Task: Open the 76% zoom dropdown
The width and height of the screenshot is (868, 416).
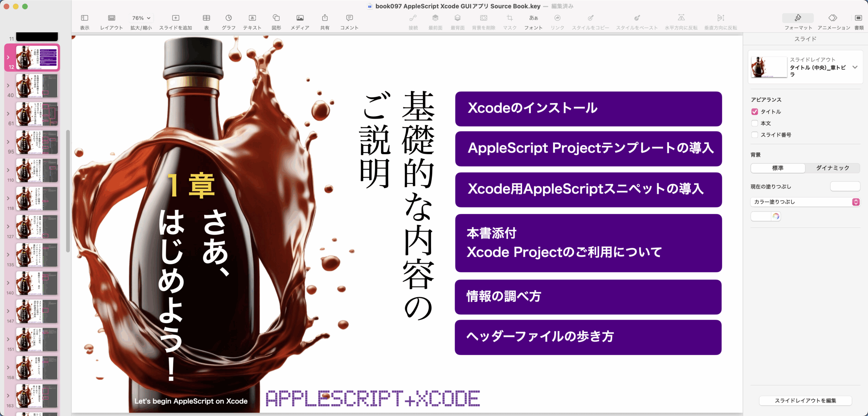Action: click(x=141, y=18)
